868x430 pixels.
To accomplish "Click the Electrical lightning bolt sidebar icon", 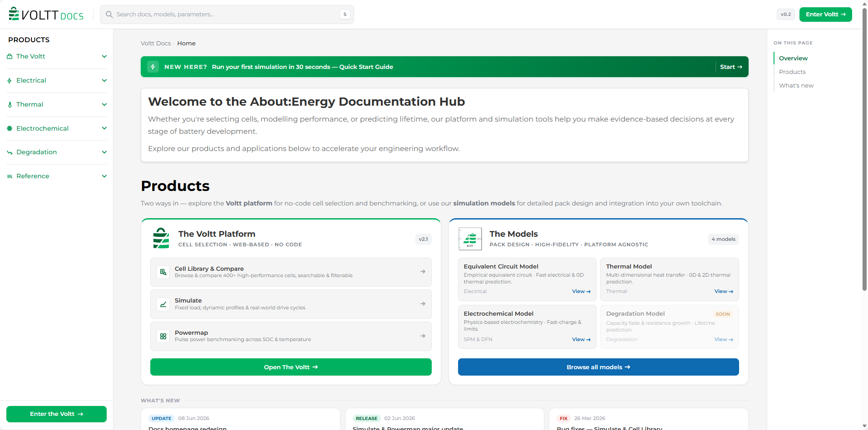I will click(10, 81).
